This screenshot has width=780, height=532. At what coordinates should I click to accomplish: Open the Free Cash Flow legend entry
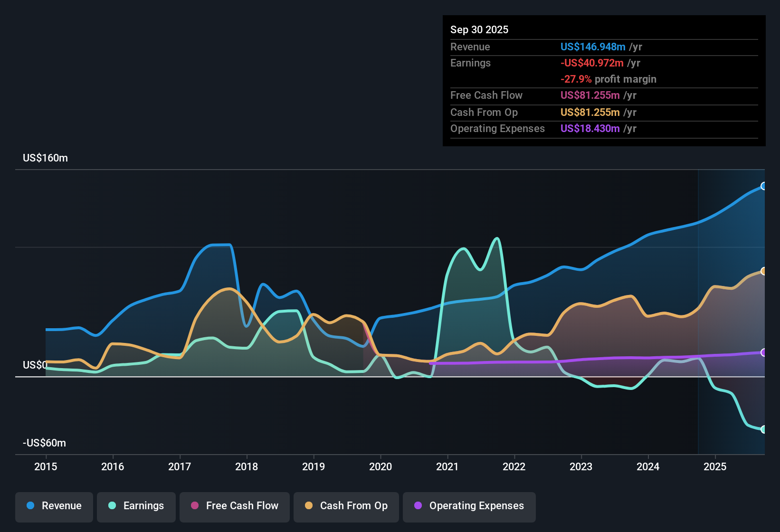point(234,506)
